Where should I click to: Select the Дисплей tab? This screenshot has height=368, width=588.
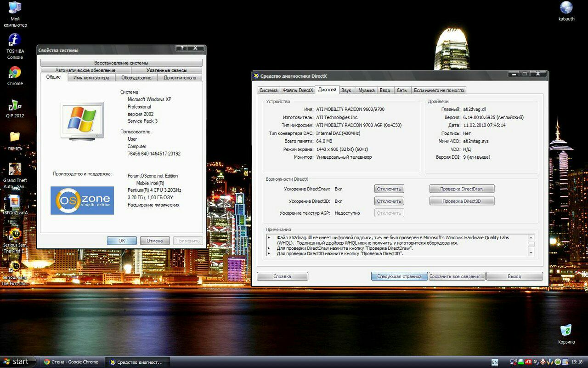[327, 89]
